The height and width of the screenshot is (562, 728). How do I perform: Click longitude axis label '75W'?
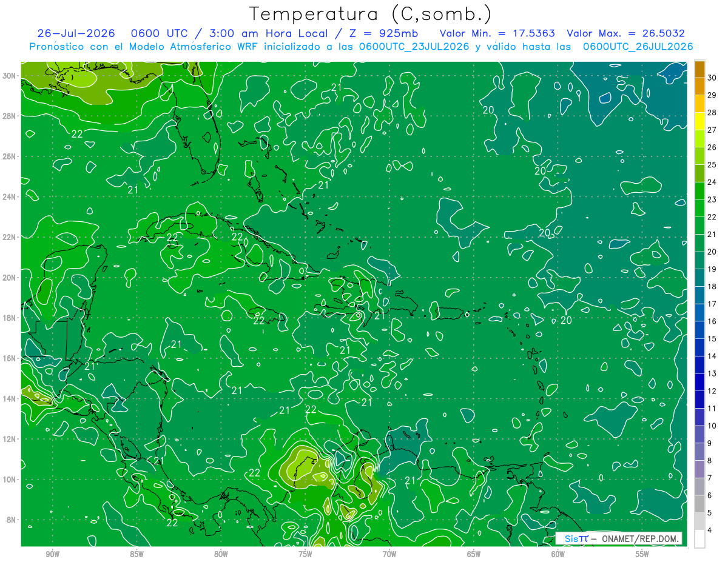[x=305, y=554]
